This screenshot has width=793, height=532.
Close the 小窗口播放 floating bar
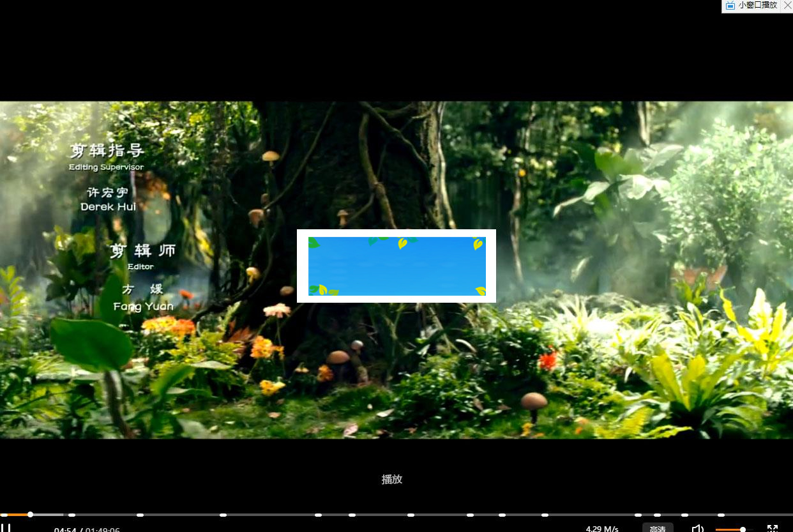tap(787, 6)
